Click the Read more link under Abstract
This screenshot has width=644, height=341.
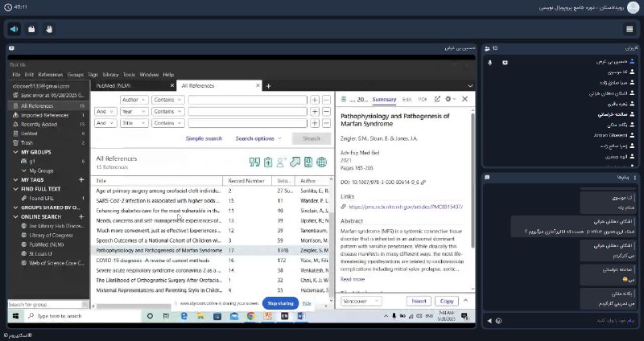[x=353, y=279]
